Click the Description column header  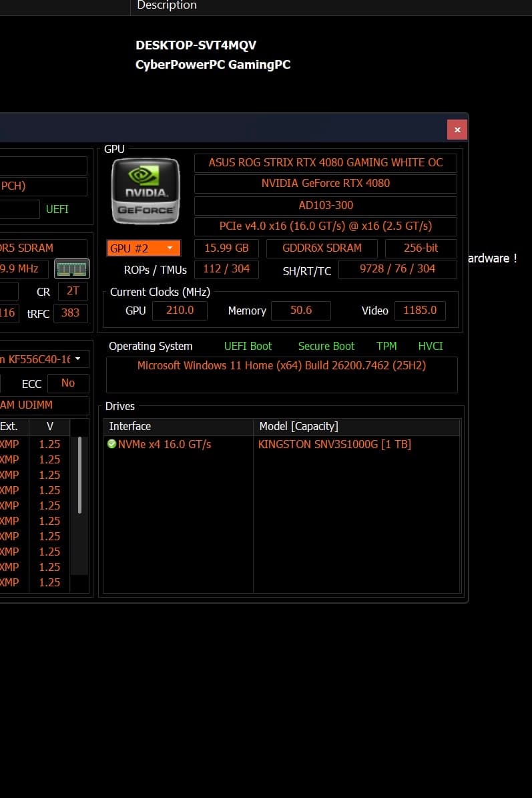[x=167, y=5]
